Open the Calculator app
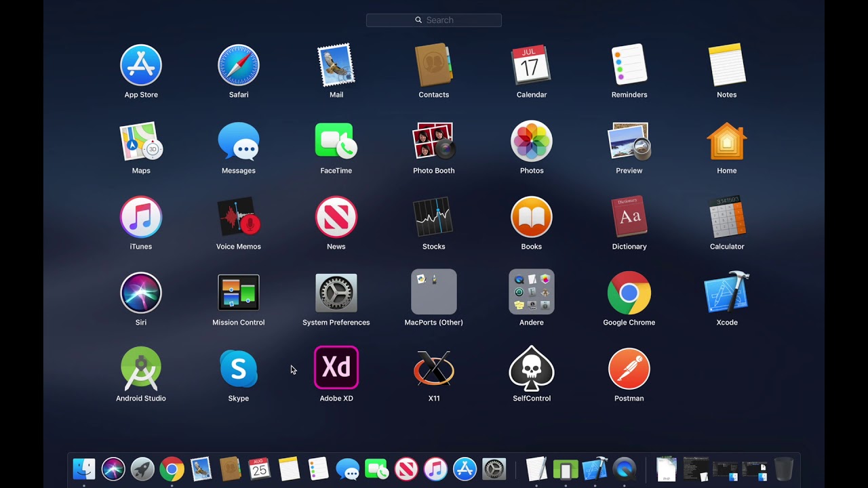This screenshot has width=868, height=488. [x=727, y=217]
